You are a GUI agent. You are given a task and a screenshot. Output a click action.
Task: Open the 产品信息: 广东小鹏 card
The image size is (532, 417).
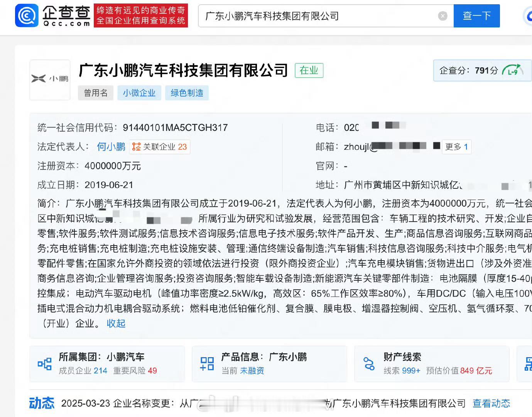point(270,364)
